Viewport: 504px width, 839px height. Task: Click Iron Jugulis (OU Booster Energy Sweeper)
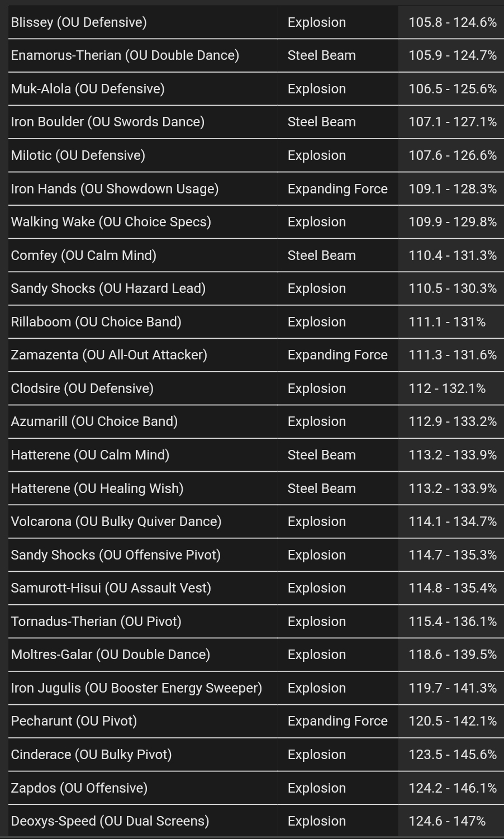(x=256, y=688)
